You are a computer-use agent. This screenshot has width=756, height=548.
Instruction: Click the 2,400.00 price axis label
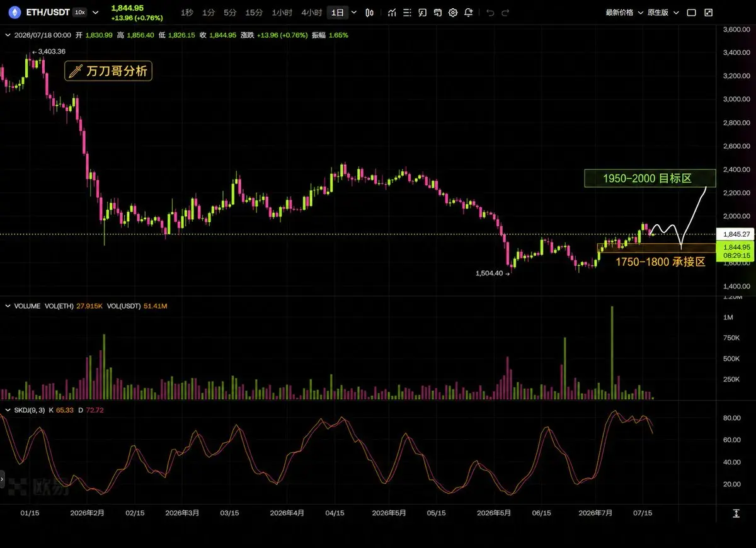pyautogui.click(x=736, y=169)
